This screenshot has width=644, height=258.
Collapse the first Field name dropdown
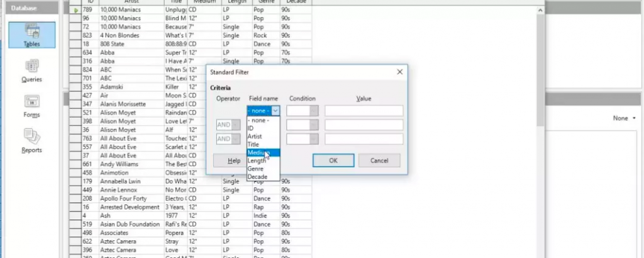tap(275, 111)
